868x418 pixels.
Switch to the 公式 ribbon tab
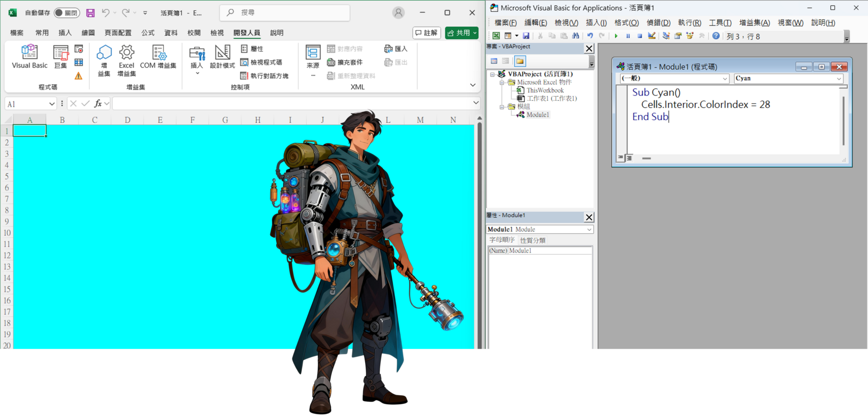click(148, 33)
